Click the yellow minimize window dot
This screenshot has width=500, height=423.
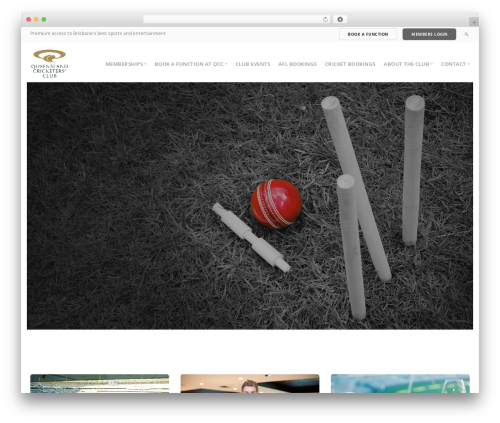point(36,19)
